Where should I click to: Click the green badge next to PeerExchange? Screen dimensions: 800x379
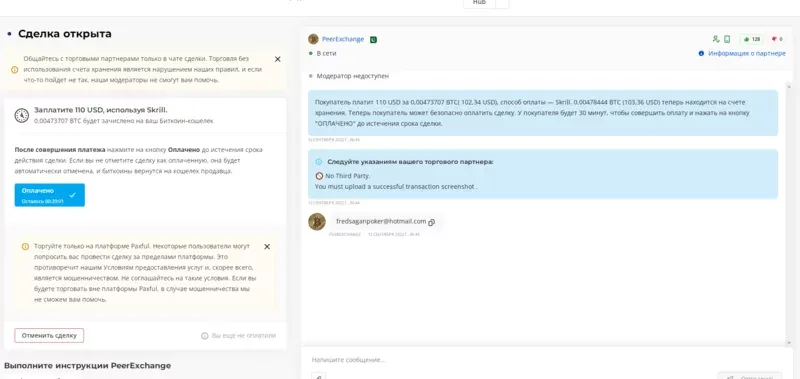[x=373, y=39]
